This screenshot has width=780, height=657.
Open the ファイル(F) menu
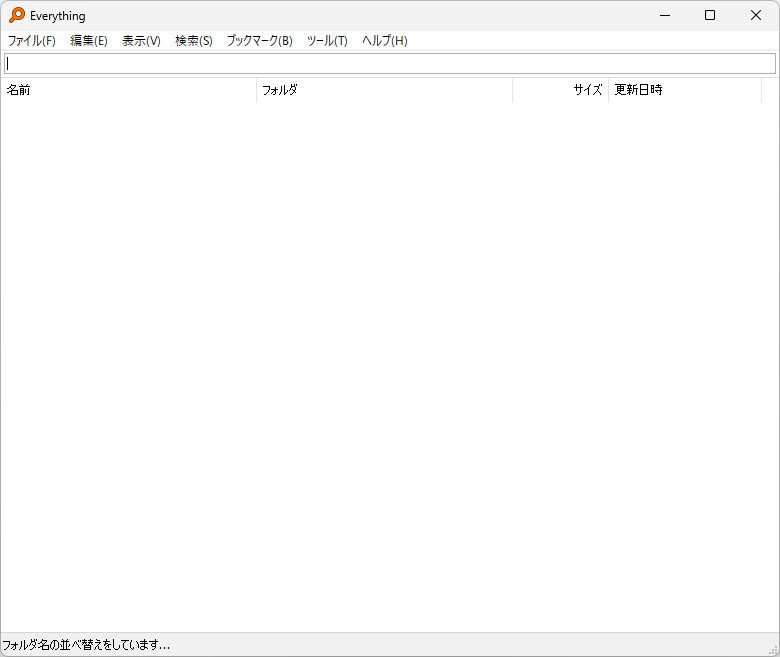tap(31, 41)
